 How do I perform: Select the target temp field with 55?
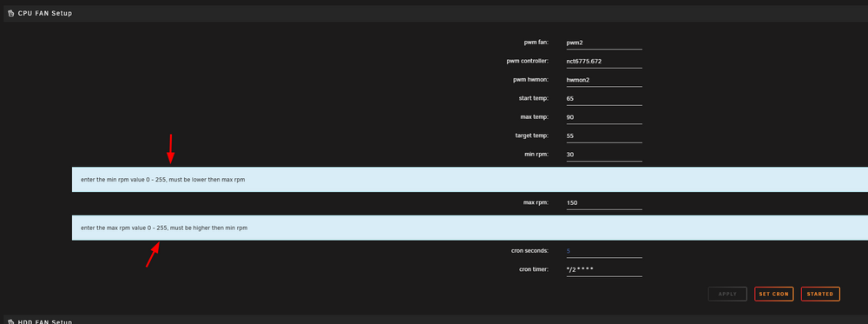click(x=604, y=136)
